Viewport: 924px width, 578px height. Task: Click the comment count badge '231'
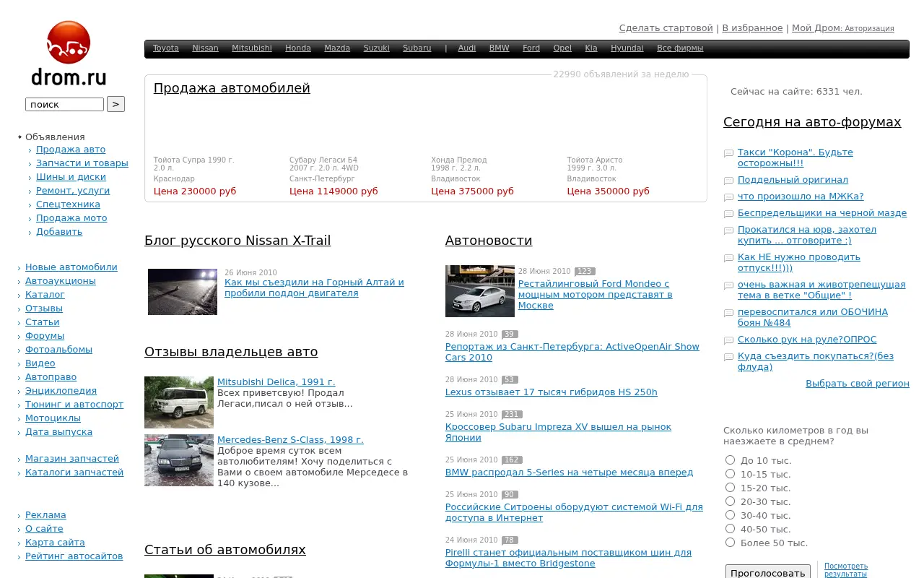[512, 415]
